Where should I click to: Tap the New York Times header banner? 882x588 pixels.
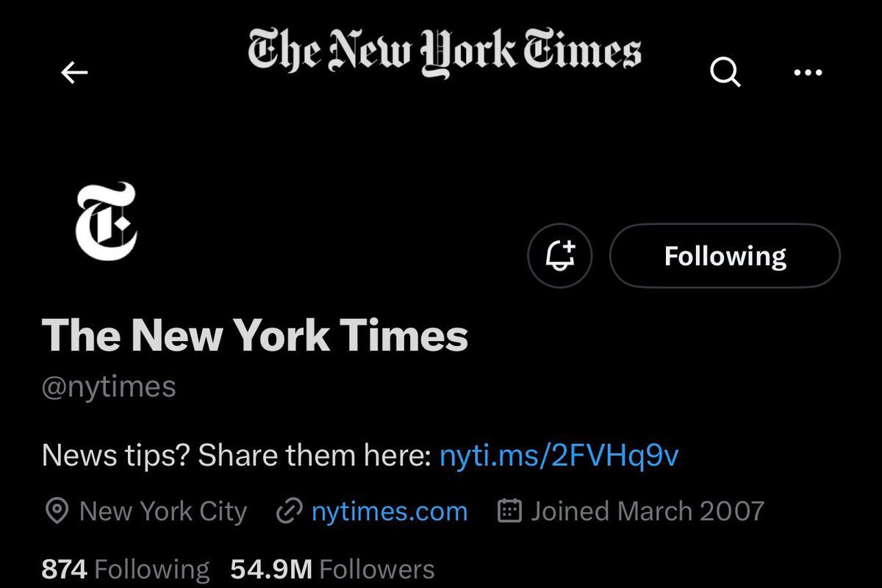[444, 53]
